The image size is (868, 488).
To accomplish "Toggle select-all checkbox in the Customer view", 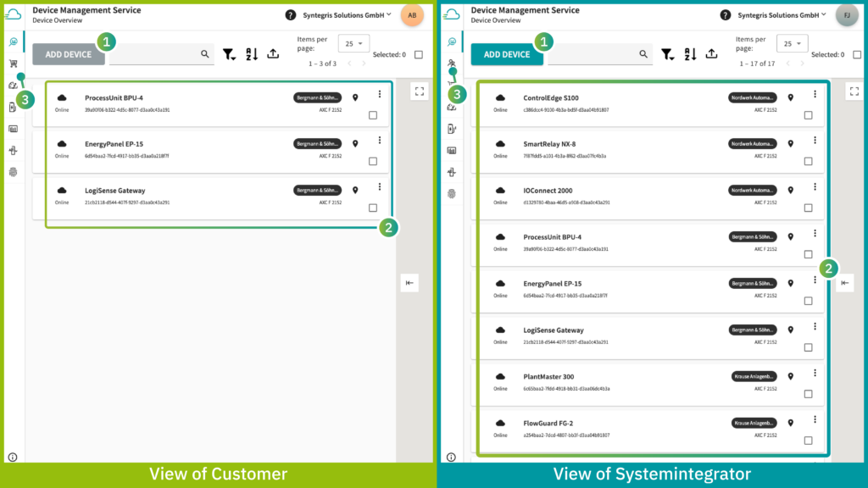I will [419, 55].
